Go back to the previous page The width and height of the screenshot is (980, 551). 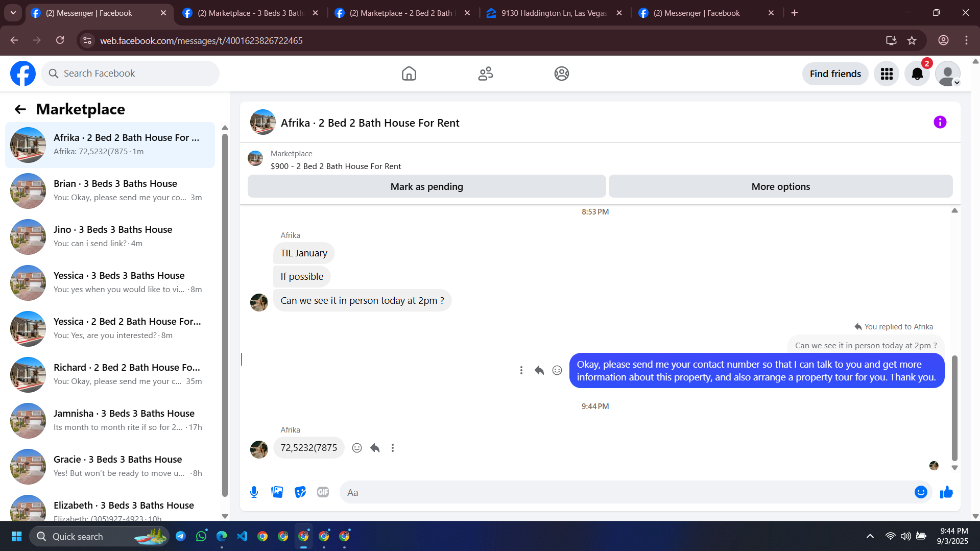tap(14, 40)
